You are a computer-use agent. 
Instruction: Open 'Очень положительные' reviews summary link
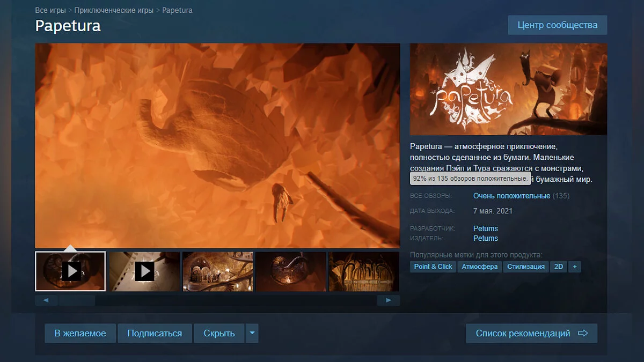coord(511,196)
